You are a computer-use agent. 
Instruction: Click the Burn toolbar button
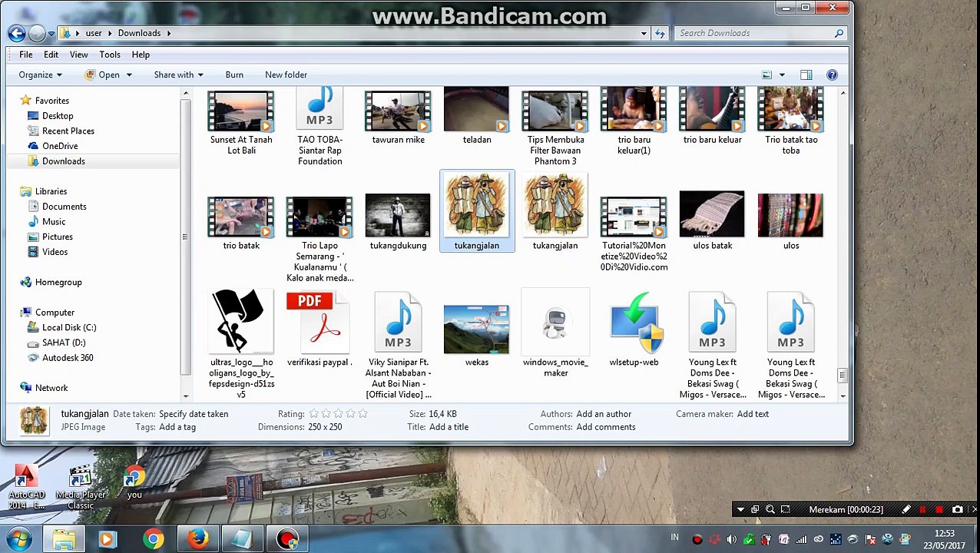234,75
